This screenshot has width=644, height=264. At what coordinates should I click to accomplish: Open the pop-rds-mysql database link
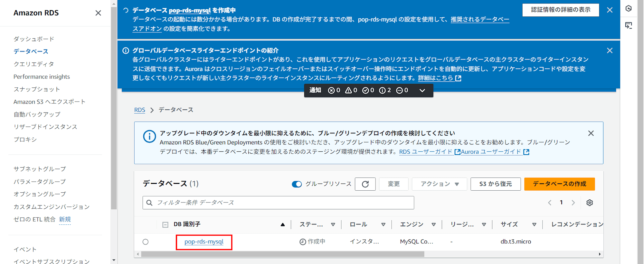click(204, 242)
